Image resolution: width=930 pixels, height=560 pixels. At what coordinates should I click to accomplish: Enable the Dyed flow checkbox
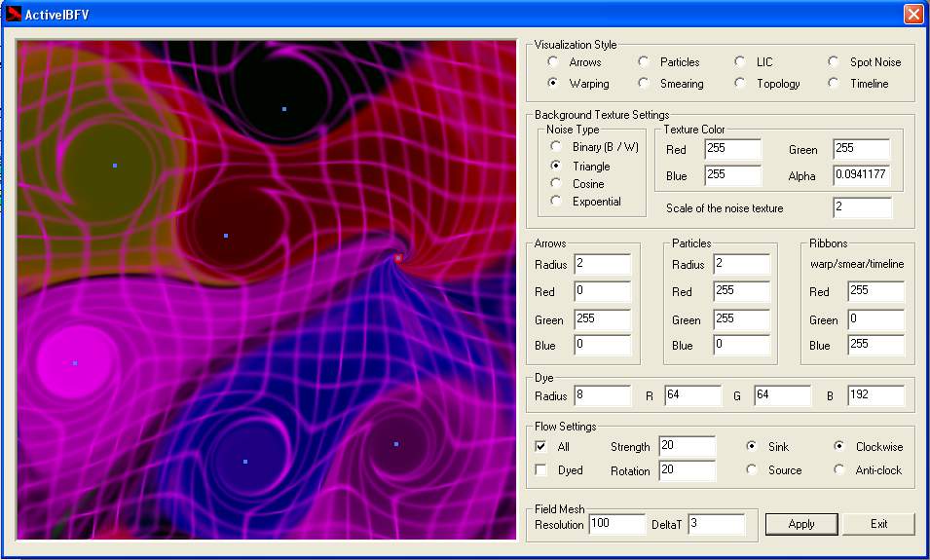(541, 470)
